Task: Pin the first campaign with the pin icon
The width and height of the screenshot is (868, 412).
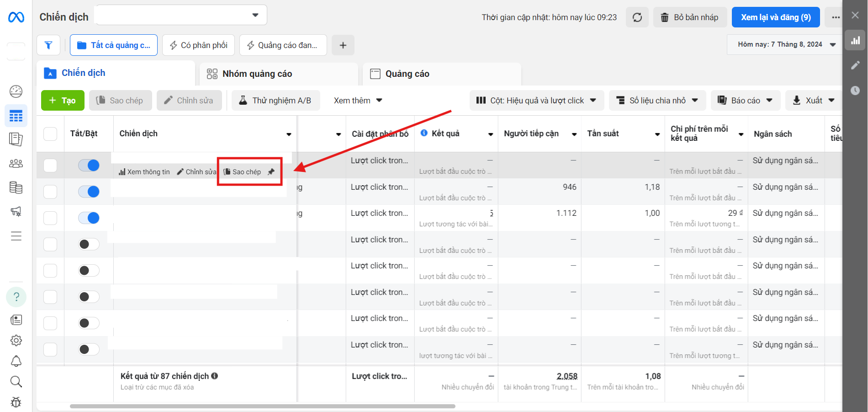Action: click(x=271, y=172)
